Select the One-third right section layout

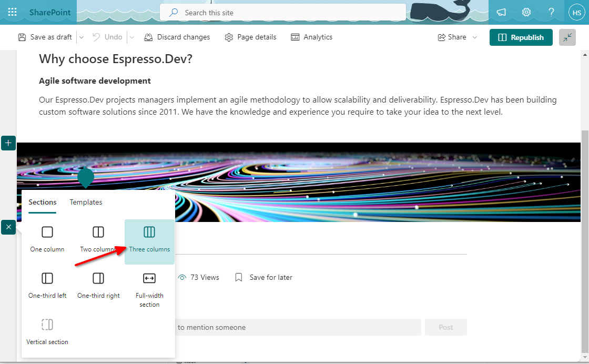(x=98, y=285)
